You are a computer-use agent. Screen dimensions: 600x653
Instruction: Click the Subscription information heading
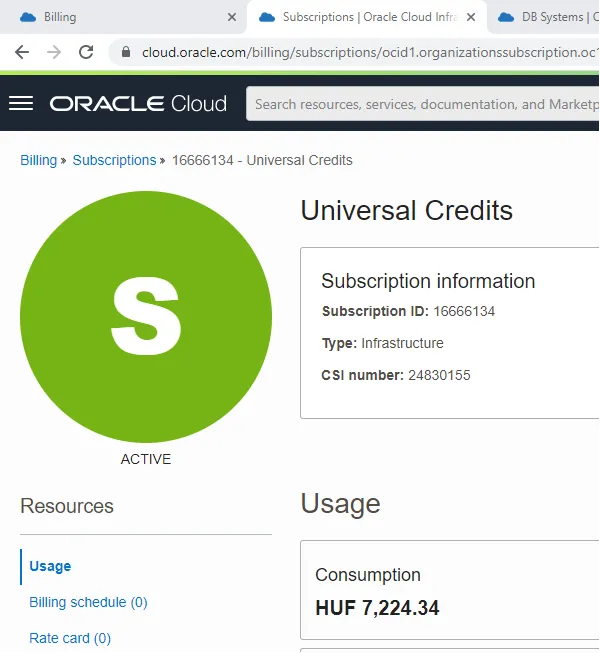click(x=428, y=281)
